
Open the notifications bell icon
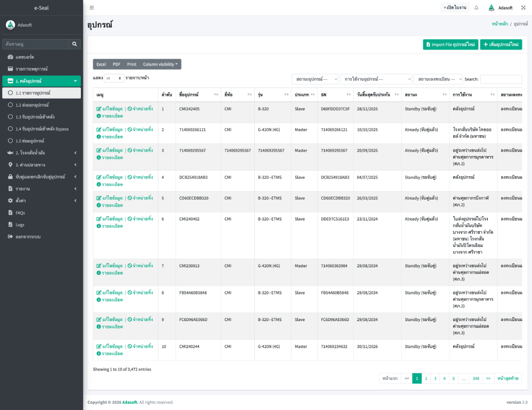point(476,7)
